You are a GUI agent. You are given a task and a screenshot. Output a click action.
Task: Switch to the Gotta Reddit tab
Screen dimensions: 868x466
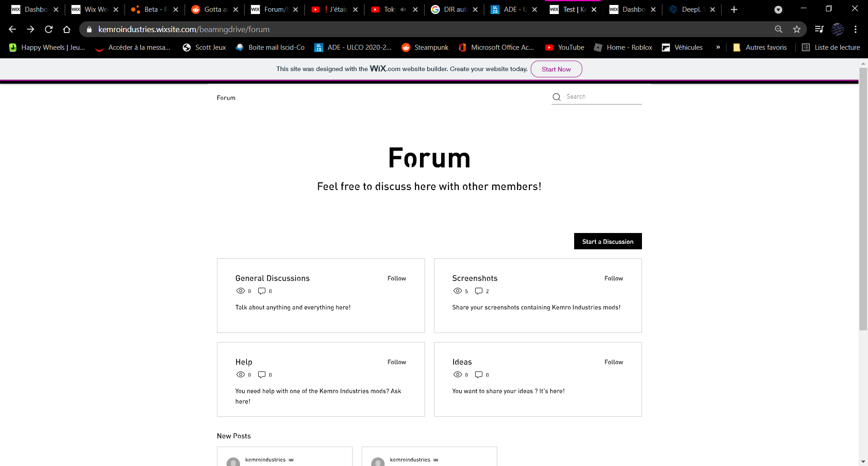pyautogui.click(x=212, y=10)
